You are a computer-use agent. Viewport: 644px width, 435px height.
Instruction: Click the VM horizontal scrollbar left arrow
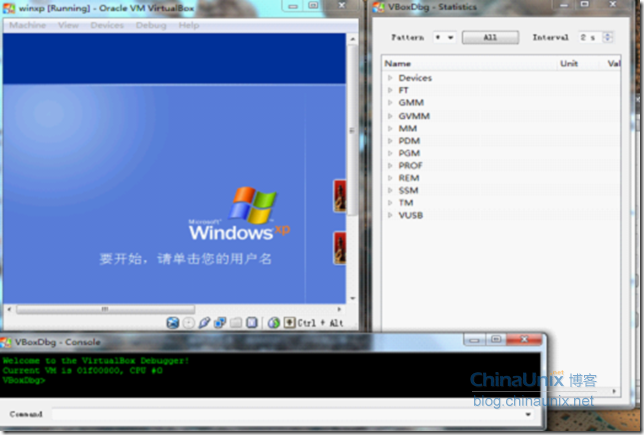coord(9,309)
